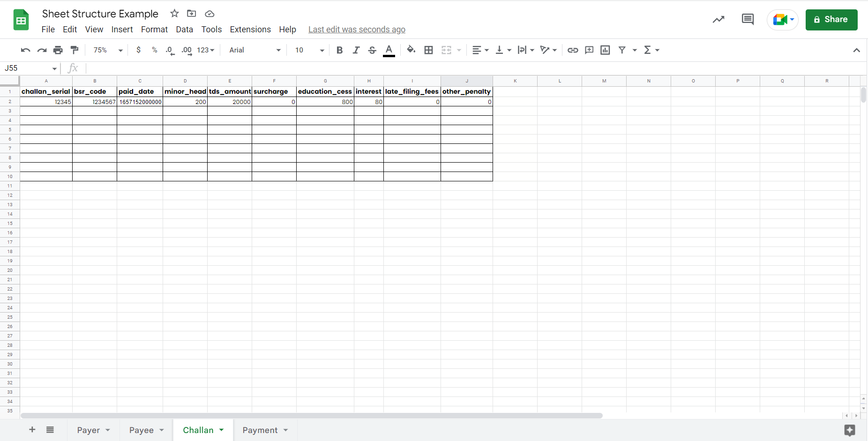Add a new sheet with plus
Screen dimensions: 868x441
(32, 430)
